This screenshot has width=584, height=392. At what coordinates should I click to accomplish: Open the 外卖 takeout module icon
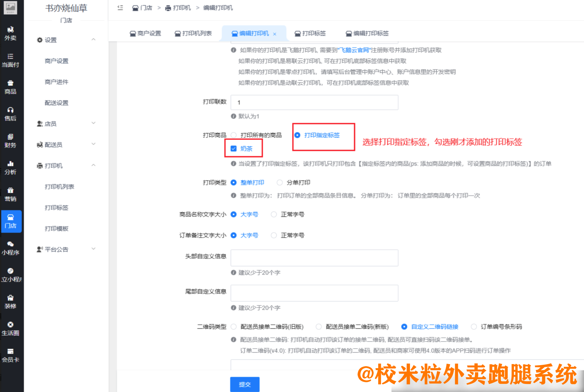pyautogui.click(x=11, y=32)
